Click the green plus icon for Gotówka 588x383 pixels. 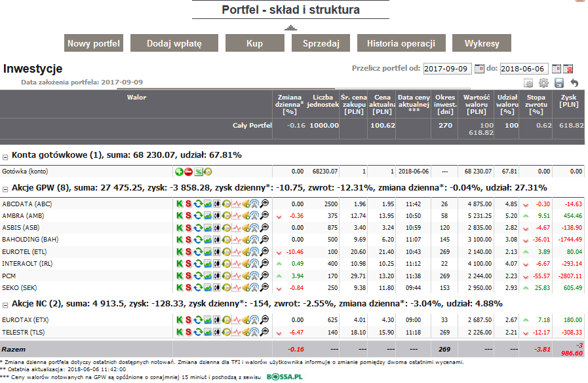point(179,172)
